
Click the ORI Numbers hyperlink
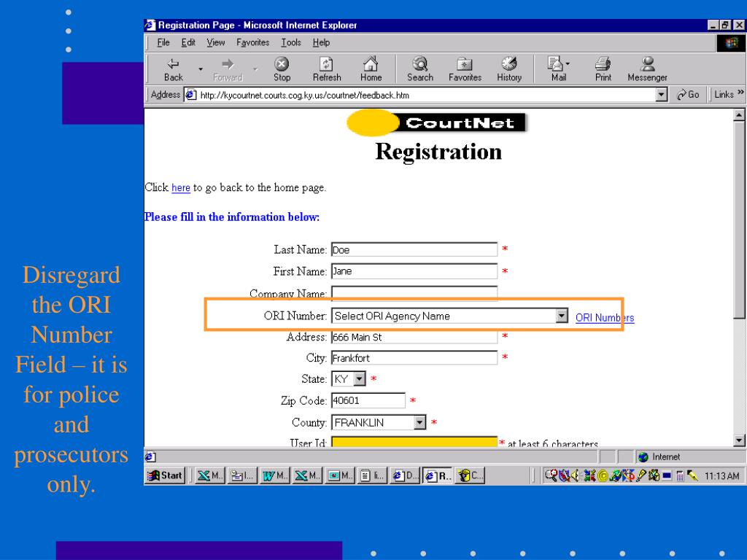point(604,317)
